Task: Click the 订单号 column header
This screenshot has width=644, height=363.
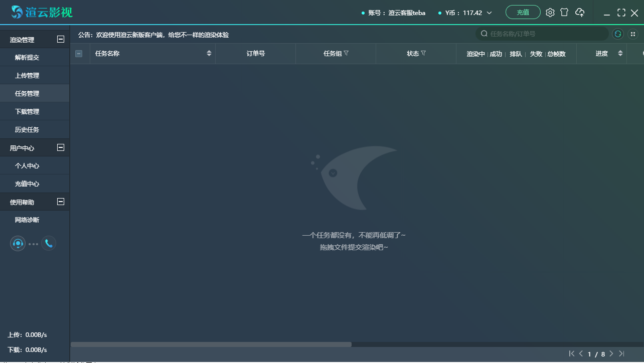Action: click(256, 54)
